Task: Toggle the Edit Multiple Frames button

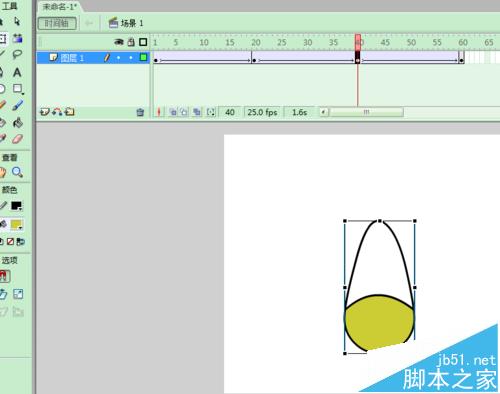Action: tap(197, 112)
